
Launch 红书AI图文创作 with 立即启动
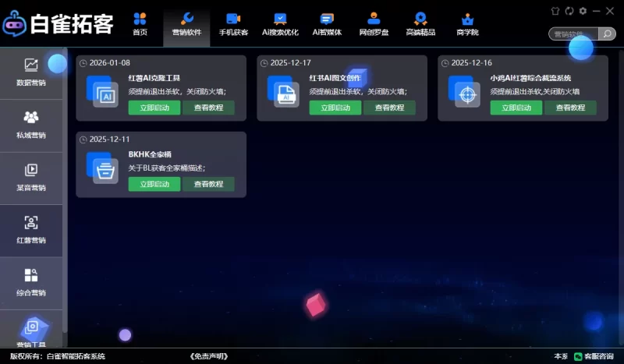click(335, 108)
